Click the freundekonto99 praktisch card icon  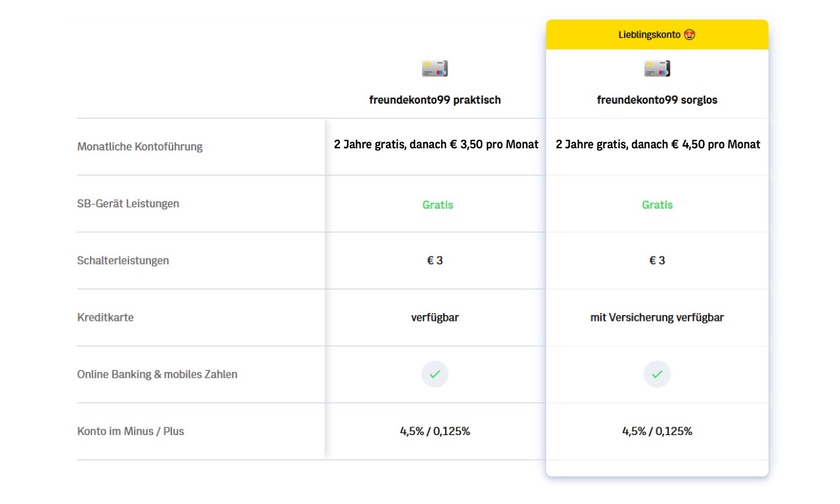[434, 68]
